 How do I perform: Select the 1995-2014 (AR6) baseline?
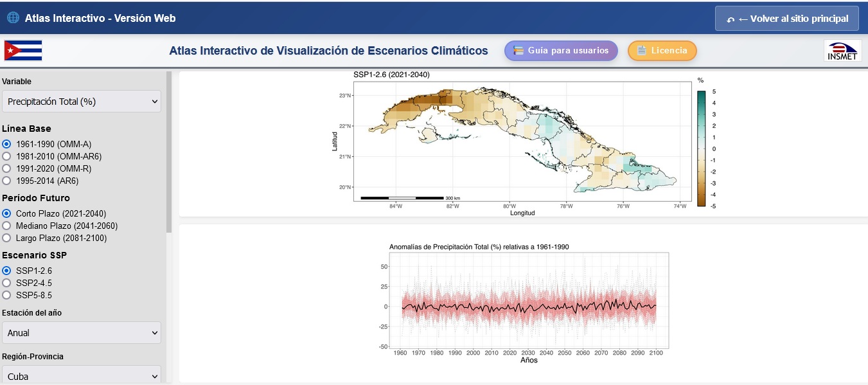6,181
